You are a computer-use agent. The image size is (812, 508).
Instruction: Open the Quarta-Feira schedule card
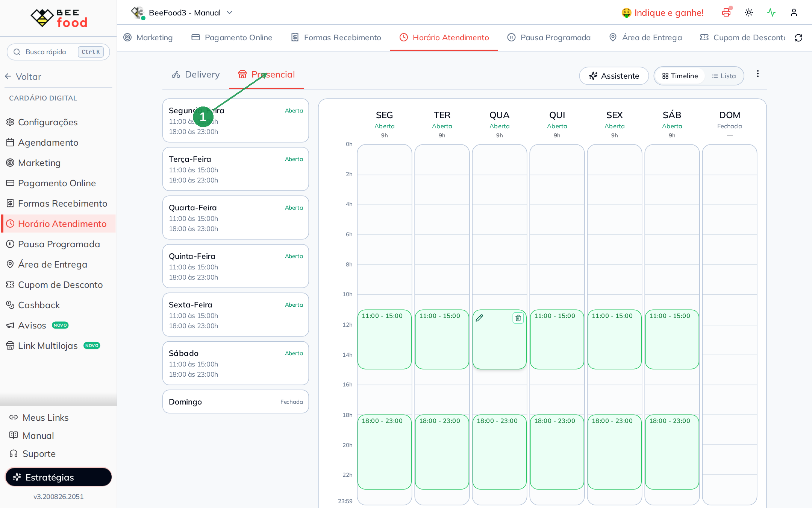236,217
